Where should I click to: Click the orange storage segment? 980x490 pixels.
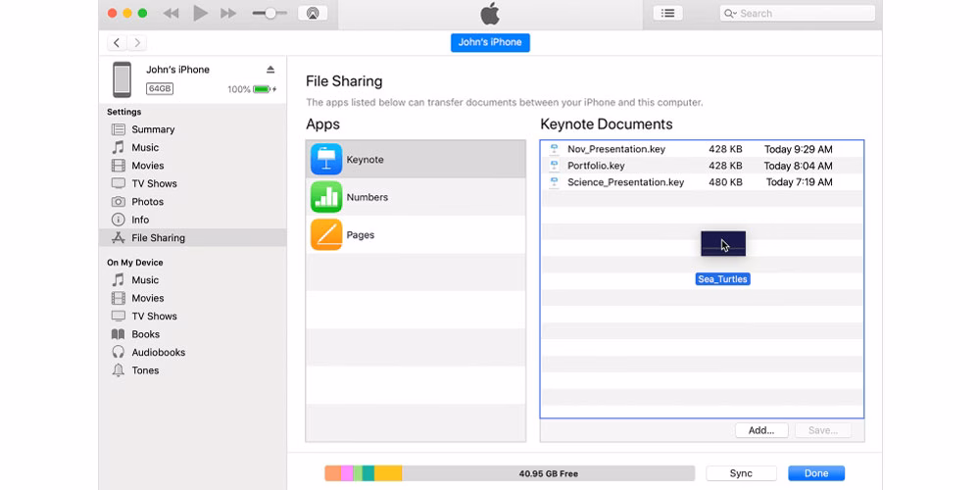click(332, 473)
